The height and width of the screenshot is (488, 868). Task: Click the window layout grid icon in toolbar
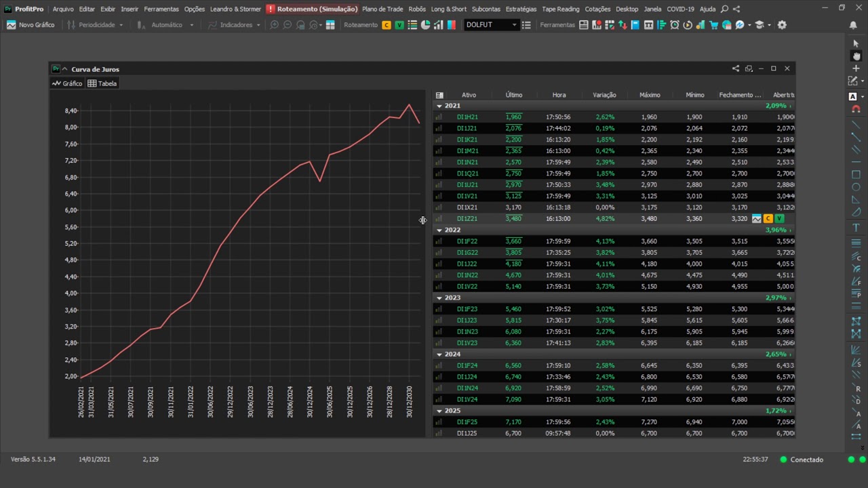330,24
